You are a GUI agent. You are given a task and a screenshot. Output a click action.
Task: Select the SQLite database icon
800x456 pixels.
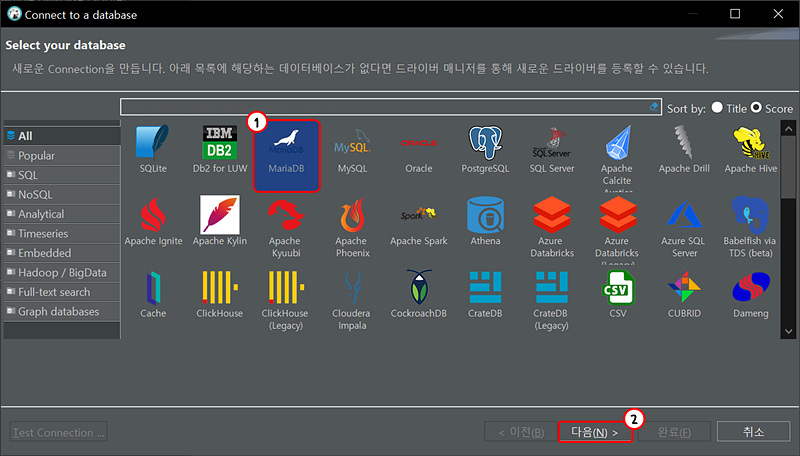coord(153,149)
